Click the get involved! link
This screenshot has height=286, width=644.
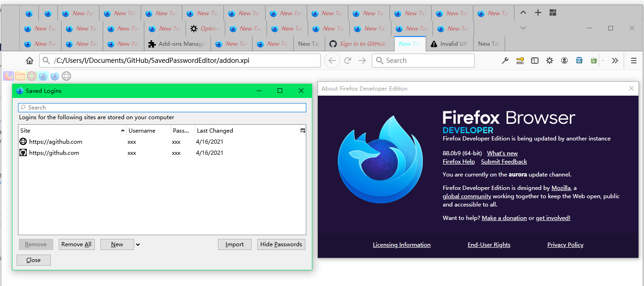553,218
